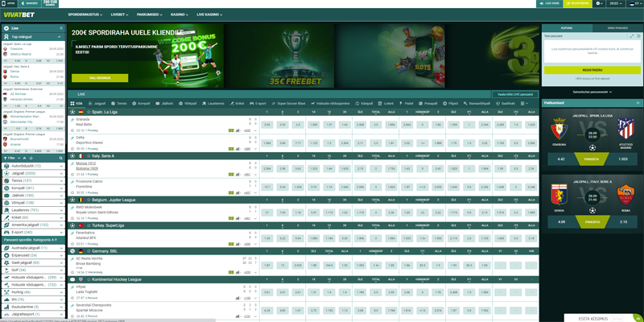Collapse the left sidebar with double-arrow icon
Viewport: 644px width, 322px height.
[61, 28]
